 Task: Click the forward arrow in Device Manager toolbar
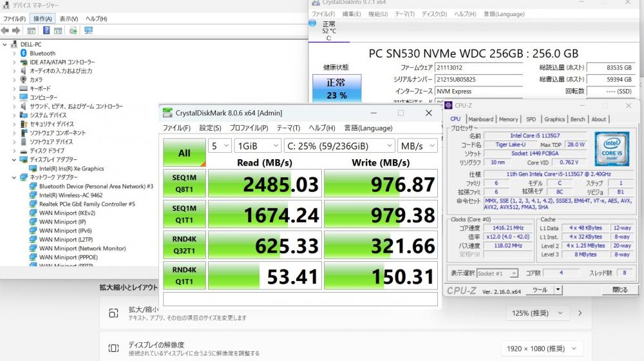point(16,30)
